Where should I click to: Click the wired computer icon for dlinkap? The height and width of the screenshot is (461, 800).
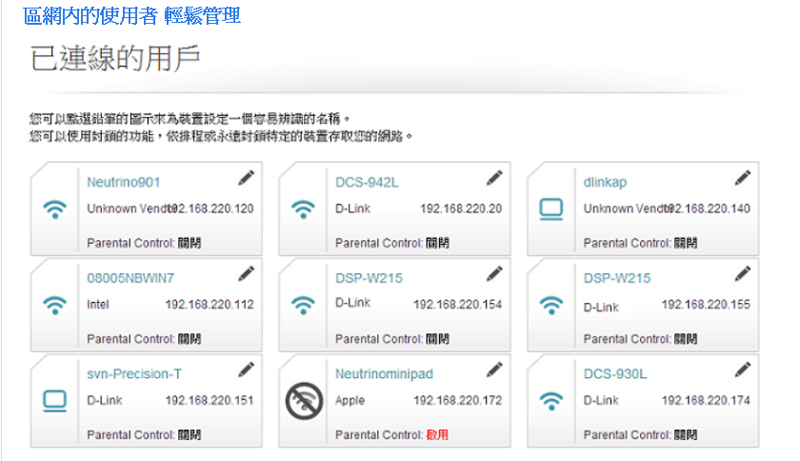(x=552, y=209)
